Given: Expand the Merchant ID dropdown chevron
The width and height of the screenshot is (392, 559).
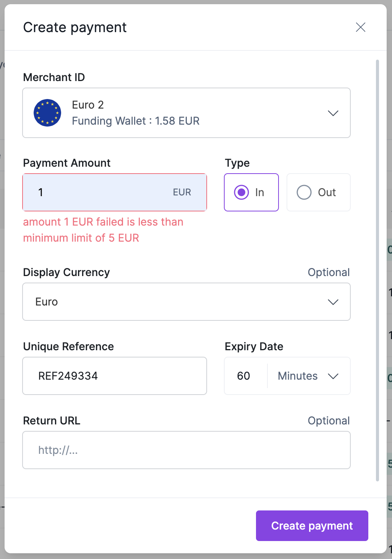Looking at the screenshot, I should (x=333, y=113).
